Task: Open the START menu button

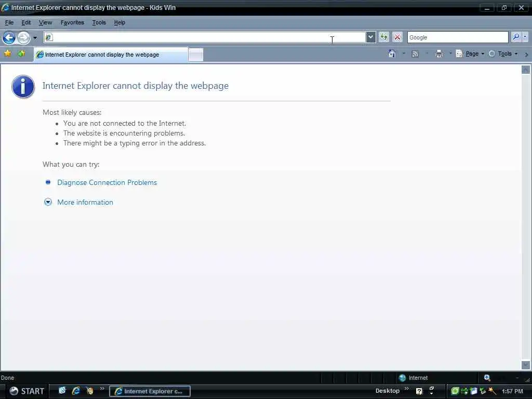Action: coord(26,391)
